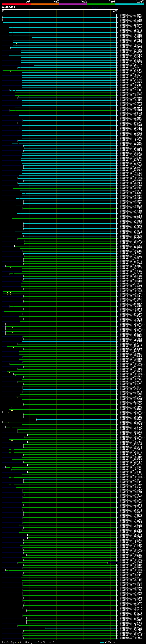Select the UniRef100_C5GWJ3 label

(131, 75)
